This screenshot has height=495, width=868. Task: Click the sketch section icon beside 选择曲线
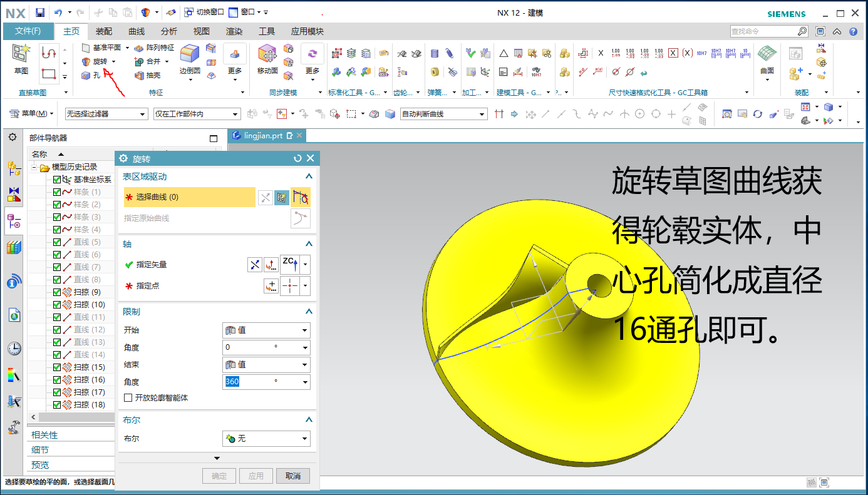[x=281, y=198]
